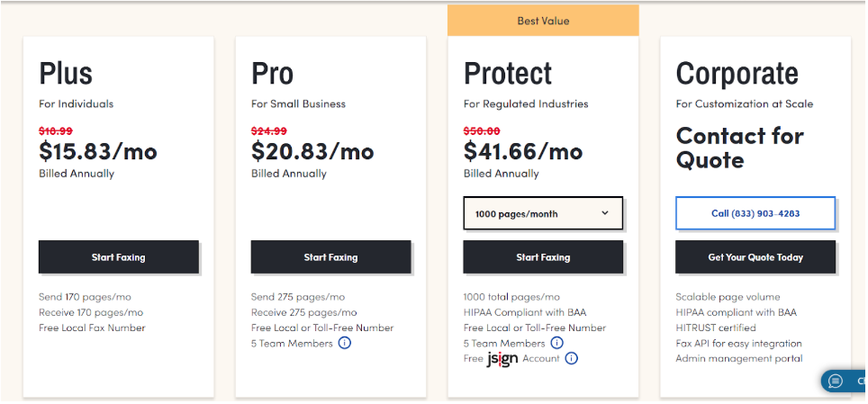Click the $41.66/mo Protect price
The height and width of the screenshot is (404, 868).
click(x=523, y=150)
